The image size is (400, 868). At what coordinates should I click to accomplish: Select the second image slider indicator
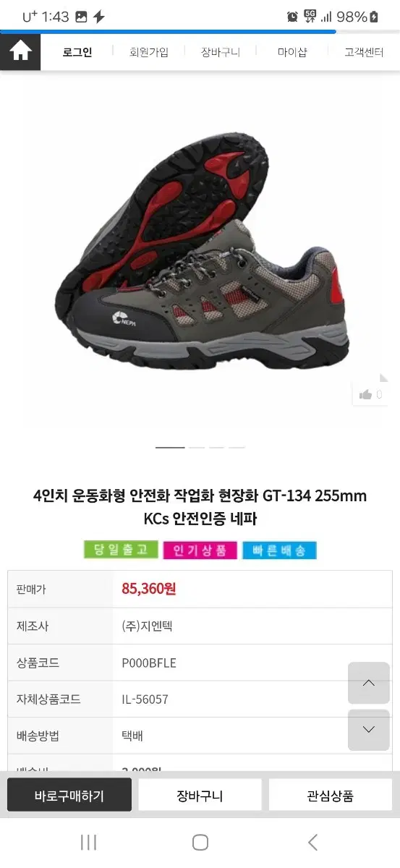(x=197, y=448)
